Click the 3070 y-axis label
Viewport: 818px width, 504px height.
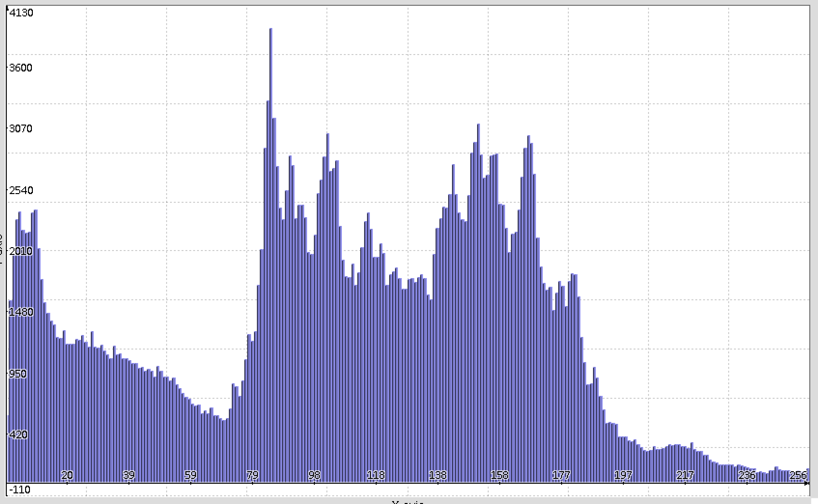point(21,128)
